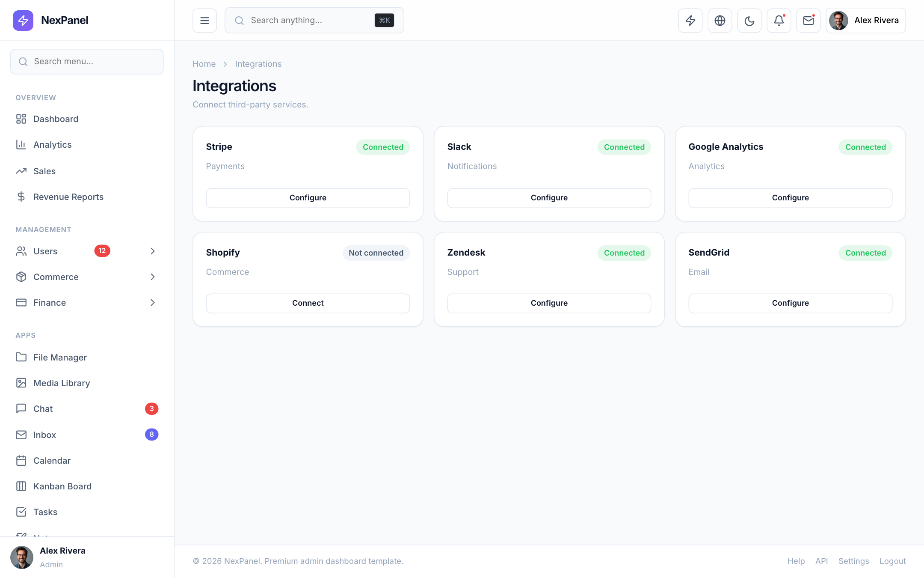
Task: Open messages envelope icon in header
Action: click(808, 20)
